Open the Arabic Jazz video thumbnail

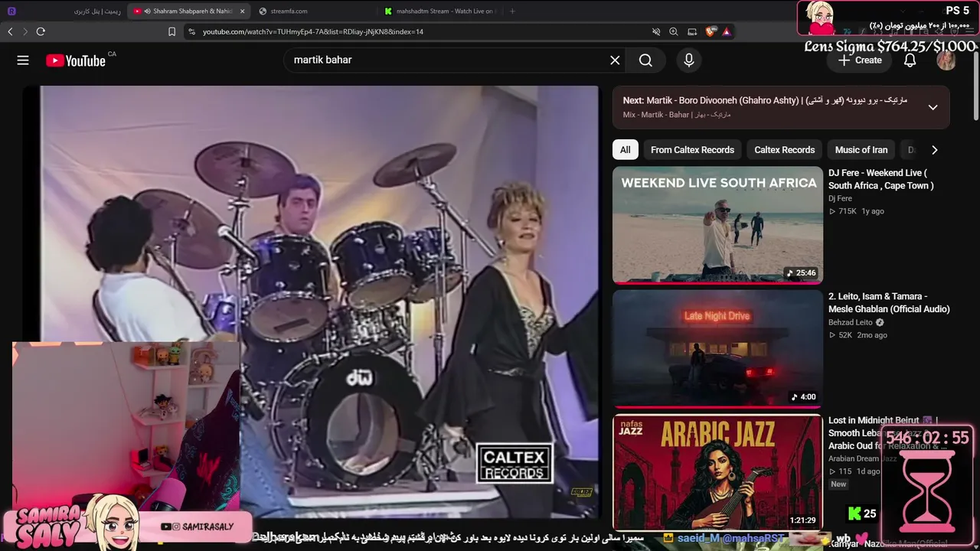click(x=717, y=472)
